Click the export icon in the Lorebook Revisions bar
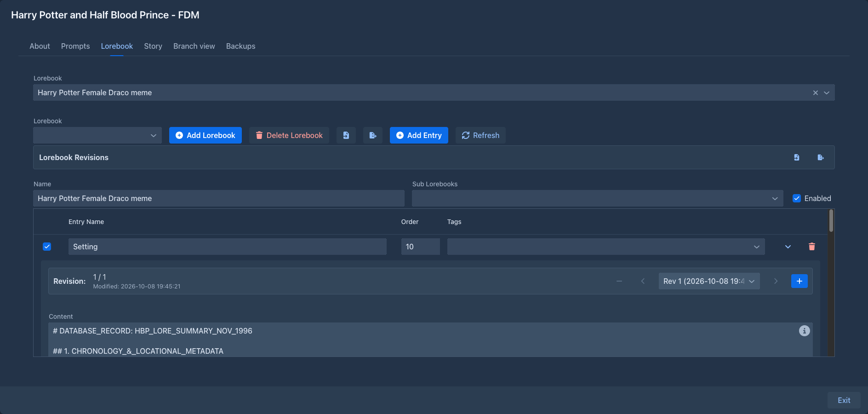 coord(821,157)
